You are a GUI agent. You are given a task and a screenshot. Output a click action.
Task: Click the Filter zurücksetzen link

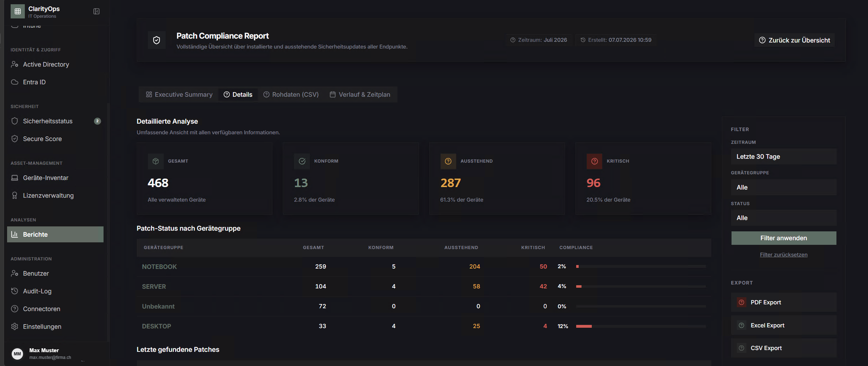pyautogui.click(x=784, y=255)
